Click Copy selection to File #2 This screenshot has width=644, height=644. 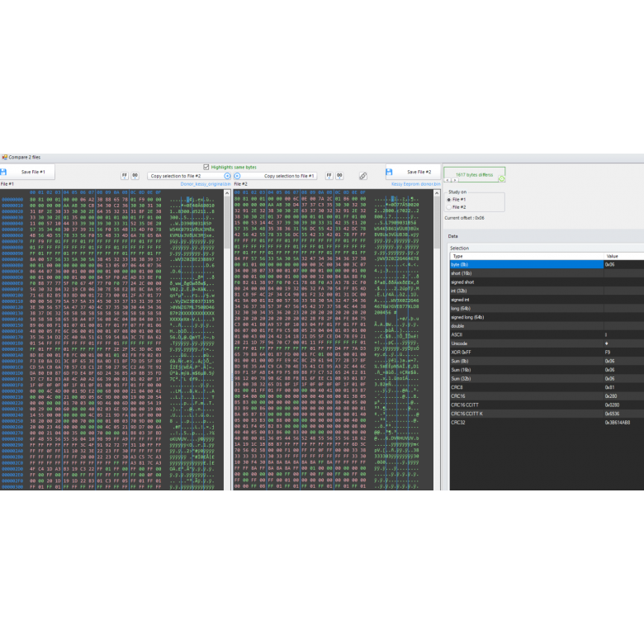click(176, 176)
